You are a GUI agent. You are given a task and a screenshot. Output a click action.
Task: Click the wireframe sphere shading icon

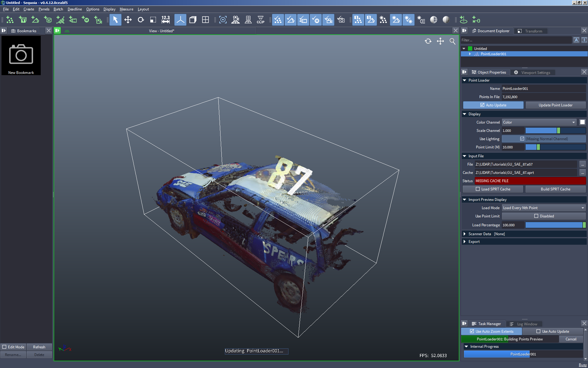[x=434, y=20]
